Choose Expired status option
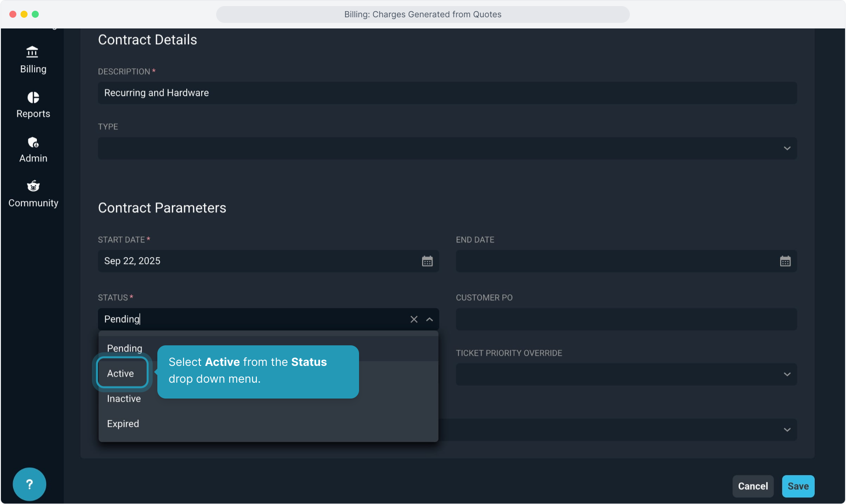Screen dimensions: 846x504 point(123,424)
